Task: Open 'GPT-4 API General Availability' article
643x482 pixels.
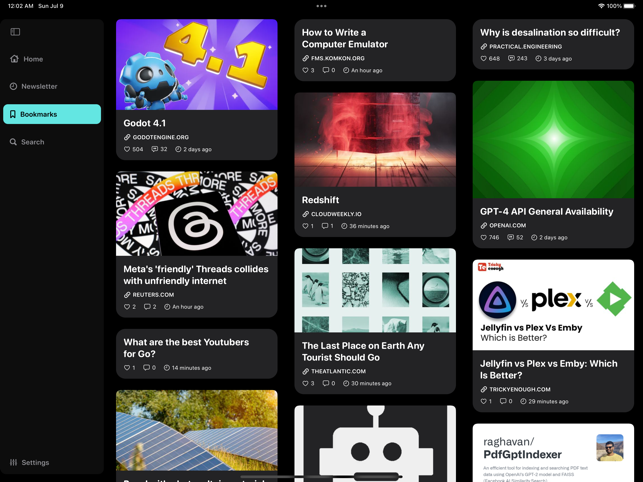Action: pyautogui.click(x=547, y=212)
